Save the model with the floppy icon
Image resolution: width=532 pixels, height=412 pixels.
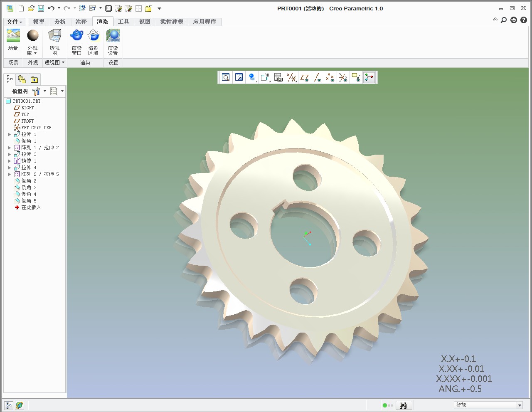(41, 8)
